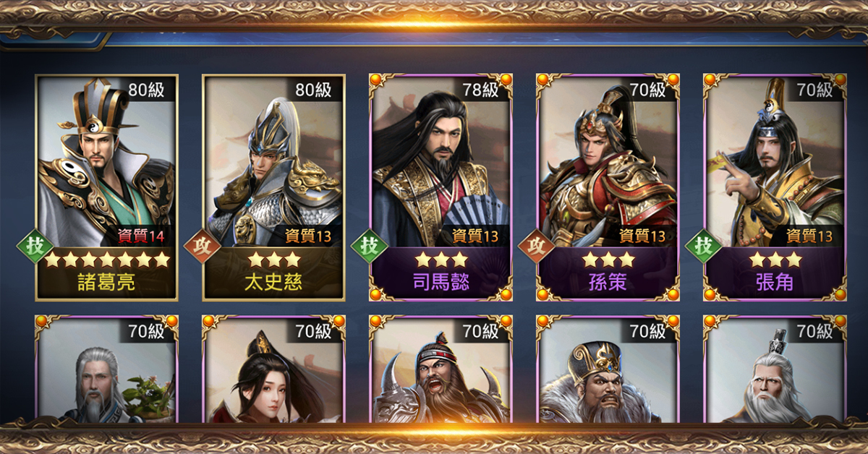Screen dimensions: 868x454
Task: Select the 諸葛亮 hero card
Action: click(x=106, y=187)
